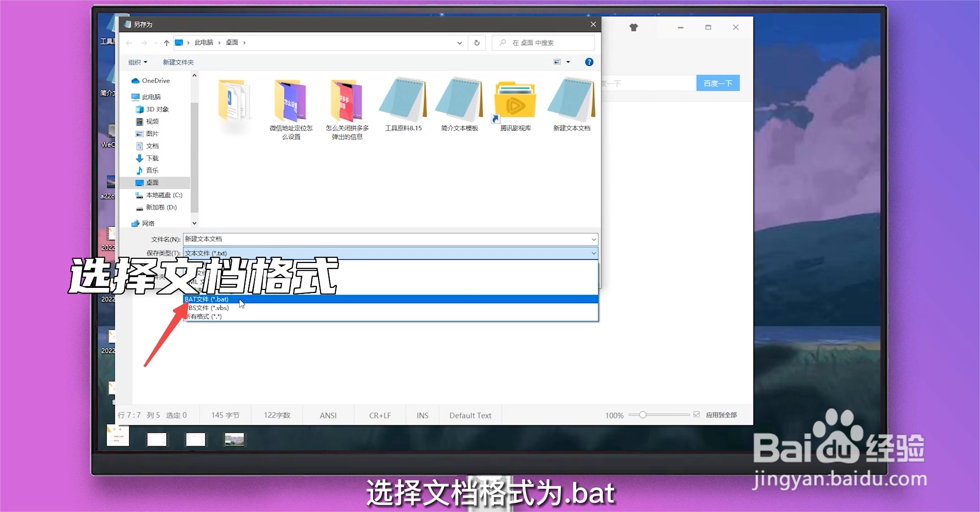Toggle the 应用到全部 checkbox in status bar
Viewport: 980px width, 512px height.
pyautogui.click(x=697, y=415)
